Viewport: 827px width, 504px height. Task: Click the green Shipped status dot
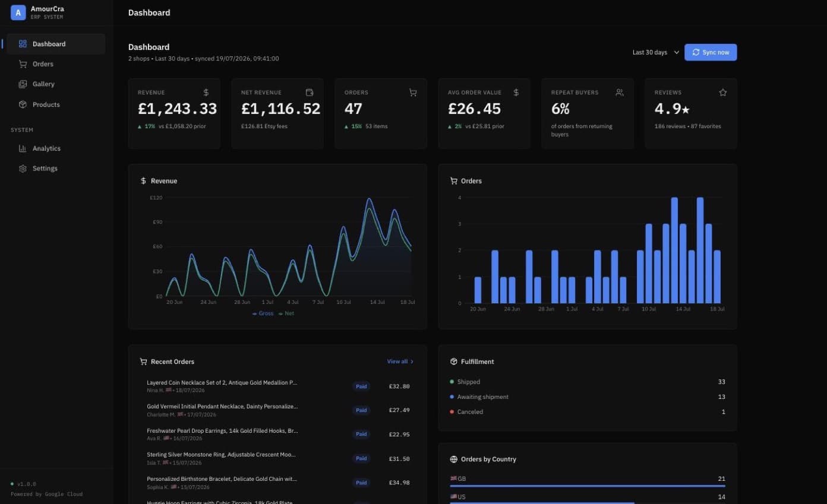point(452,382)
